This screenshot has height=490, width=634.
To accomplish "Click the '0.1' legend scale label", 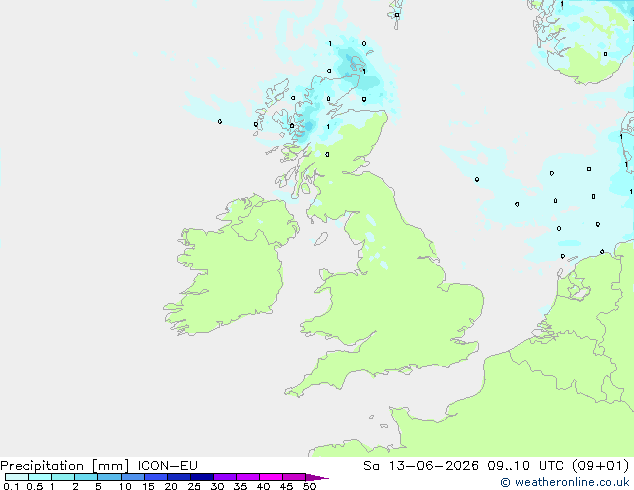I will coord(11,486).
